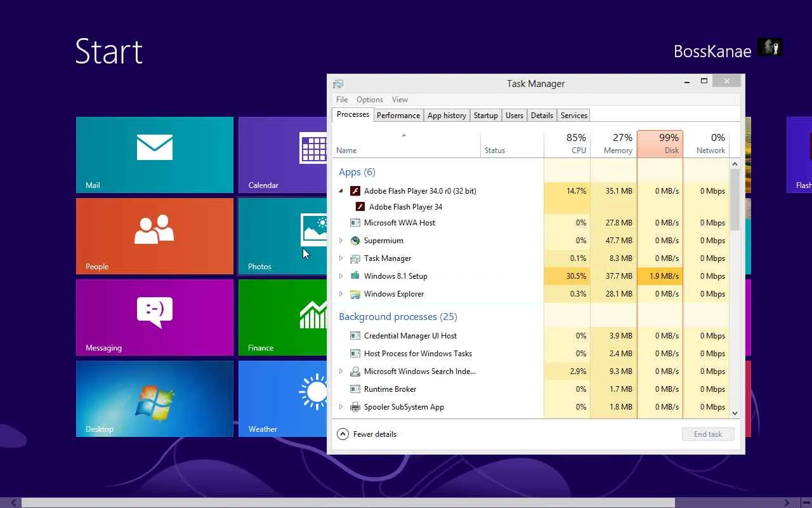Select the Windows Explorer folder icon

point(355,294)
